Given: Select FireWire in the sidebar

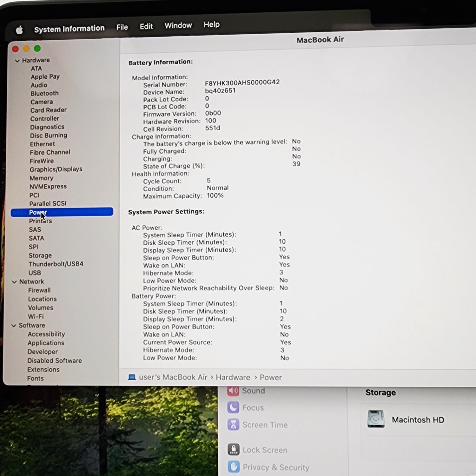Looking at the screenshot, I should (x=42, y=161).
